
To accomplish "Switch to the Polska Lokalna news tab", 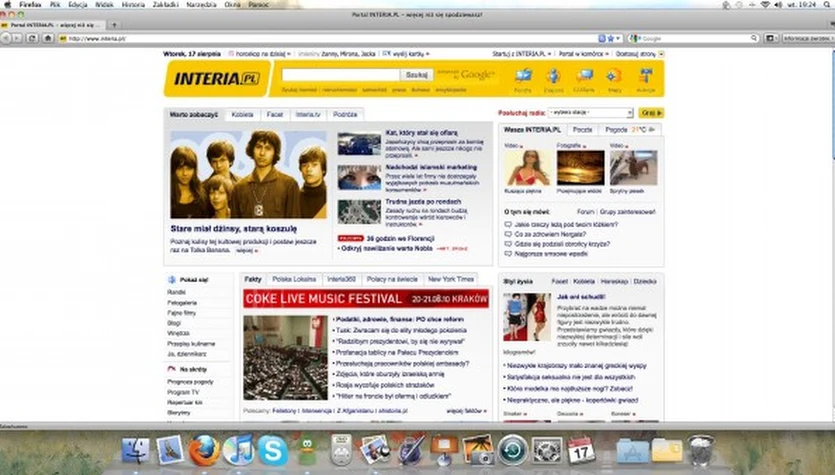I will [294, 279].
